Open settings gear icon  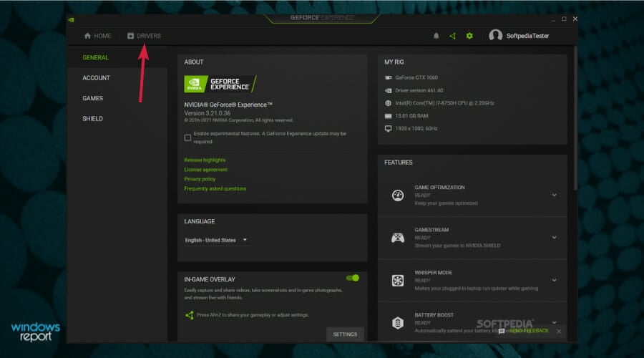point(469,36)
